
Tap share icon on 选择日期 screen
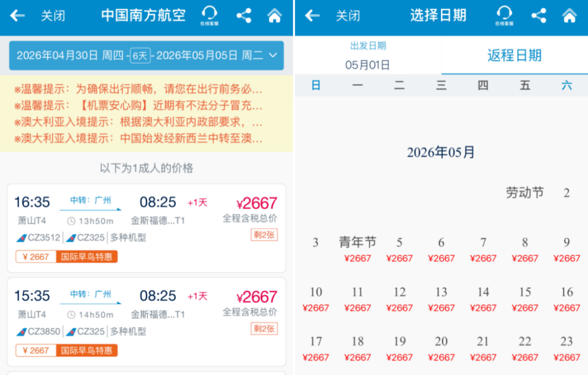539,16
